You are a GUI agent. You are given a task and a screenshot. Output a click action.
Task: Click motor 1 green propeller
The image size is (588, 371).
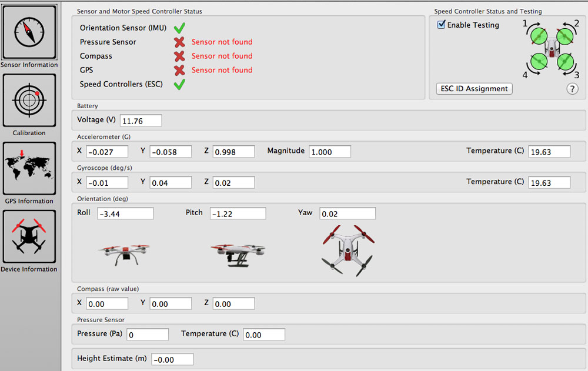click(x=539, y=36)
